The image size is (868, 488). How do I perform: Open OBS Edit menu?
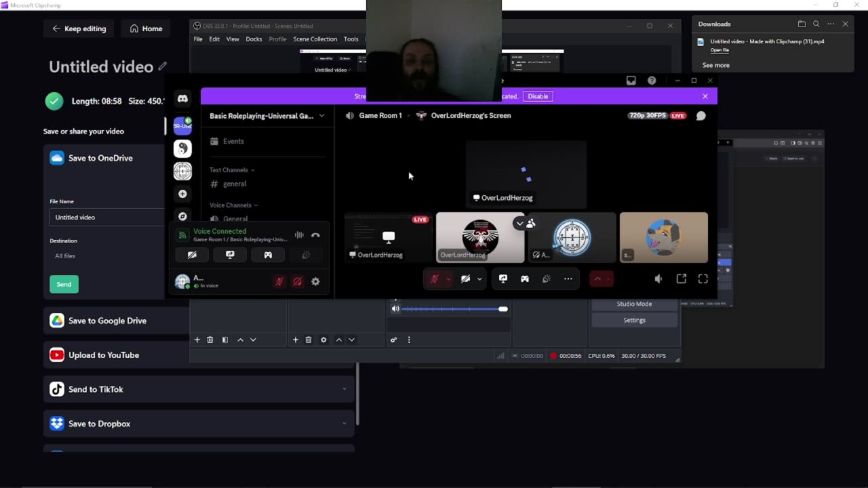[214, 39]
